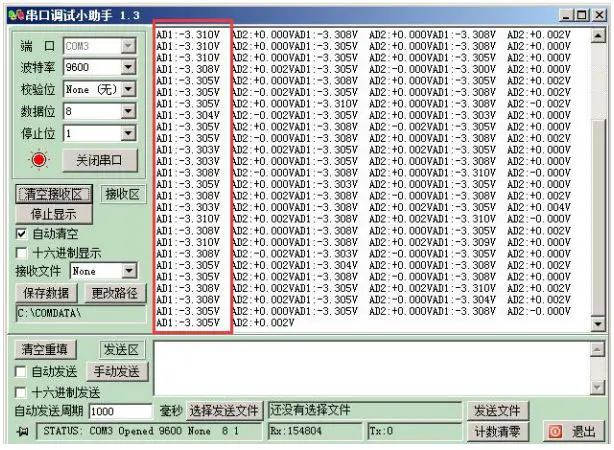
Task: Expand the 校验位 None dropdown
Action: 128,89
